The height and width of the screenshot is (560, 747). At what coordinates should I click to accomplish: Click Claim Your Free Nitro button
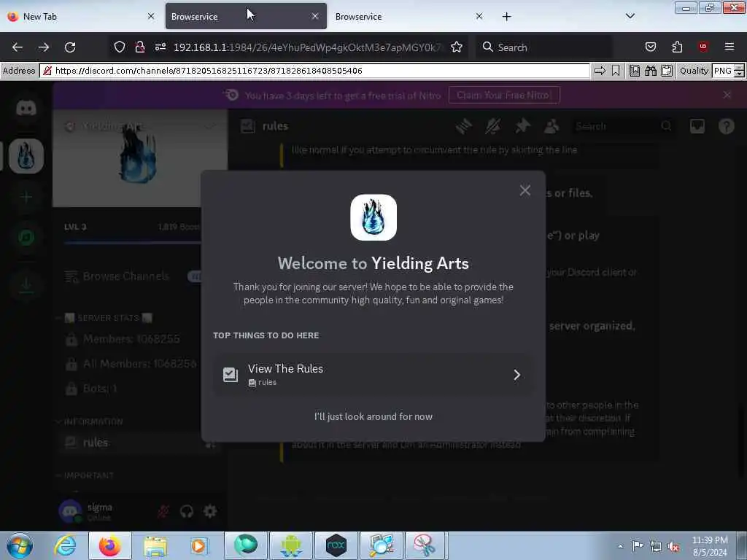pyautogui.click(x=504, y=96)
